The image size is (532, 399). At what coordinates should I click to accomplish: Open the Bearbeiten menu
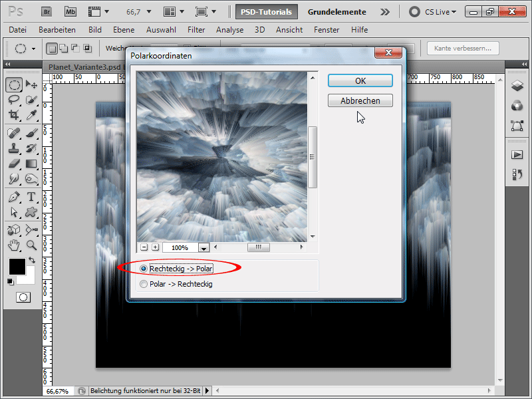(x=57, y=30)
